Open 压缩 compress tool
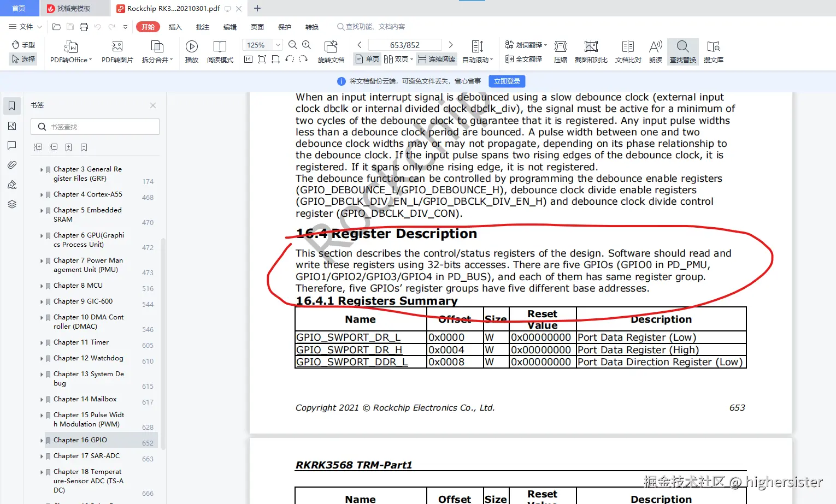Viewport: 836px width, 504px height. (561, 52)
